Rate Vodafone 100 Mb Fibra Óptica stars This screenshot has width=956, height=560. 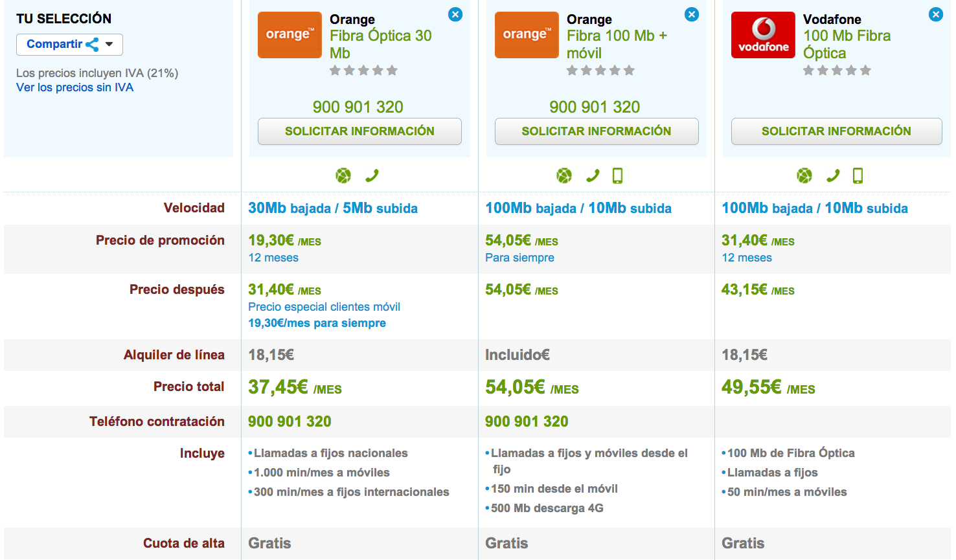[x=837, y=71]
